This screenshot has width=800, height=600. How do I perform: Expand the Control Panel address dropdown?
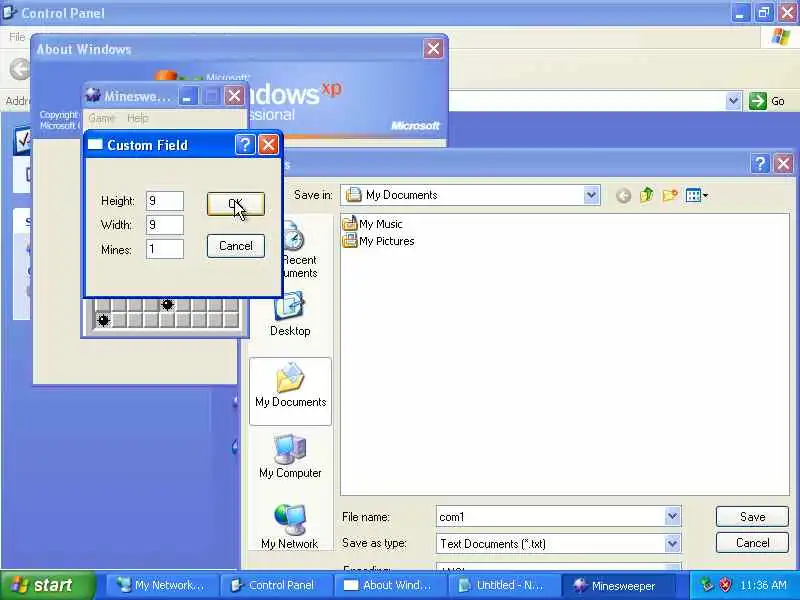point(733,101)
